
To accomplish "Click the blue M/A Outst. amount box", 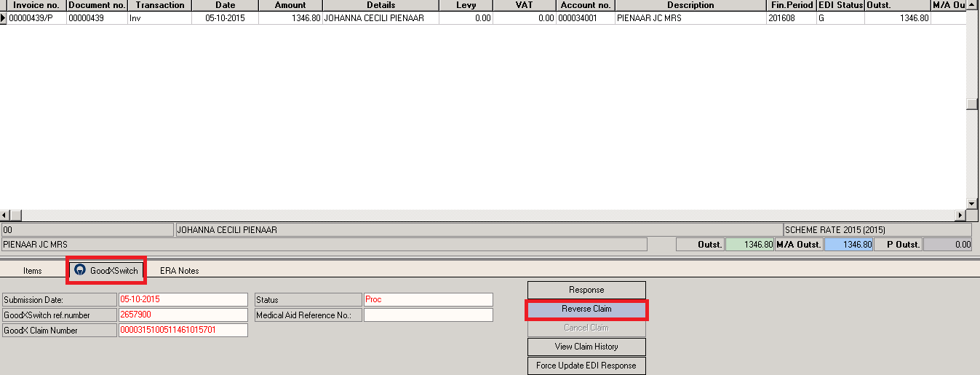I will pos(848,245).
